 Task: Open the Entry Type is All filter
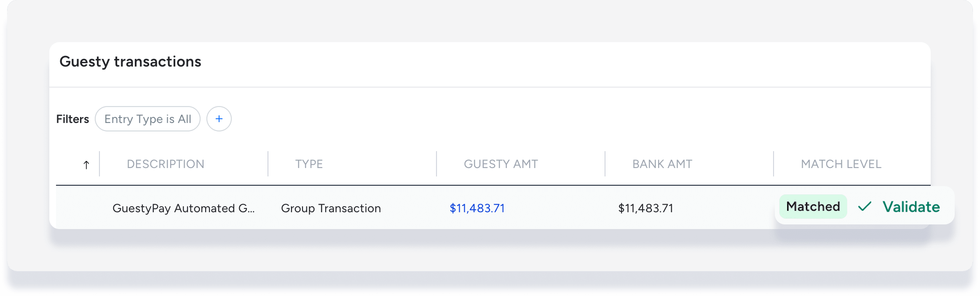(147, 119)
